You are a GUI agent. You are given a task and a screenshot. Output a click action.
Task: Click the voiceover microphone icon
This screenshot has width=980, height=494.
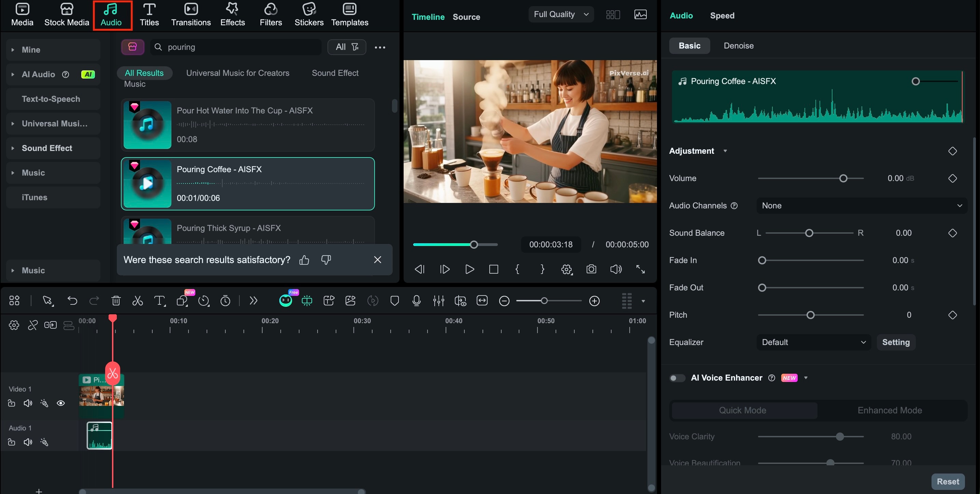click(416, 301)
